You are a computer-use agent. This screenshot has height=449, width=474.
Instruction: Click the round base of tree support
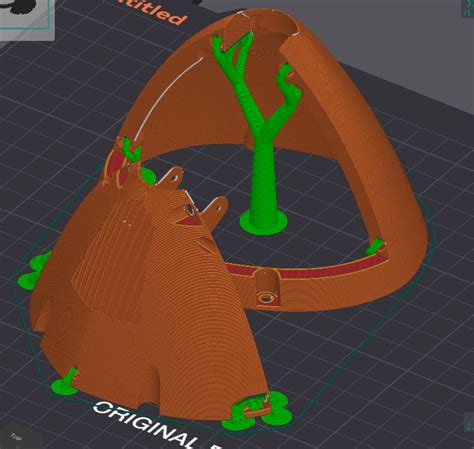tap(264, 223)
